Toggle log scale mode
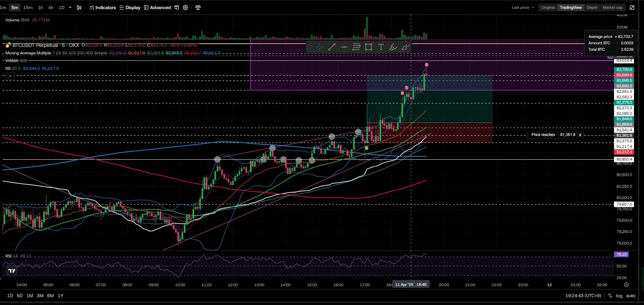This screenshot has height=305, width=644. [619, 296]
